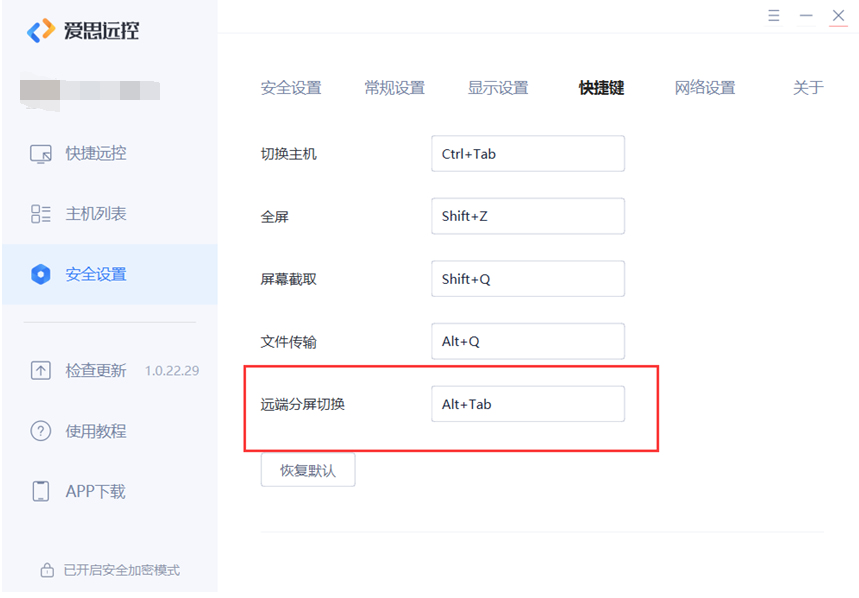The image size is (859, 598).
Task: Click the lock icon for encryption mode
Action: point(47,570)
